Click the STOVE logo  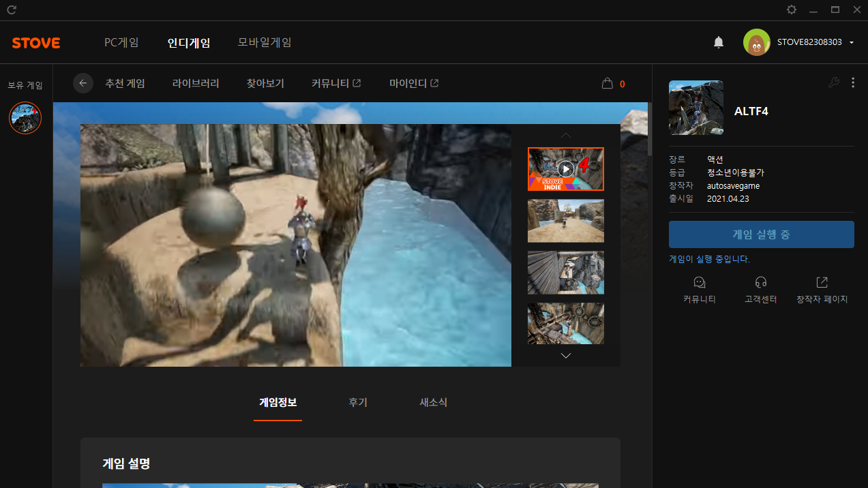coord(36,43)
